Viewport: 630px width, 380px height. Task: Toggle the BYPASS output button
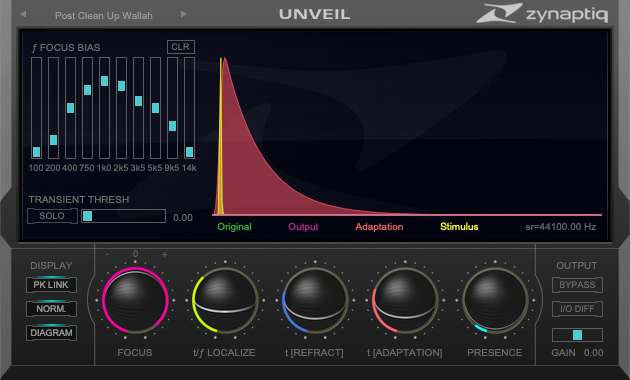tap(577, 285)
